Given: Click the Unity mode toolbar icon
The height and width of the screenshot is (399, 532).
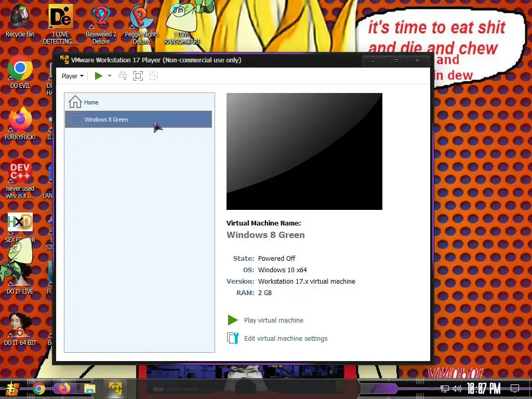Looking at the screenshot, I should (x=154, y=76).
